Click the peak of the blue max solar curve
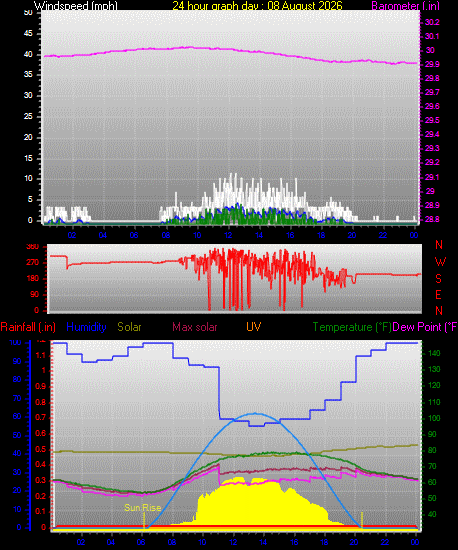Screen dimensions: 458x550 click(255, 414)
